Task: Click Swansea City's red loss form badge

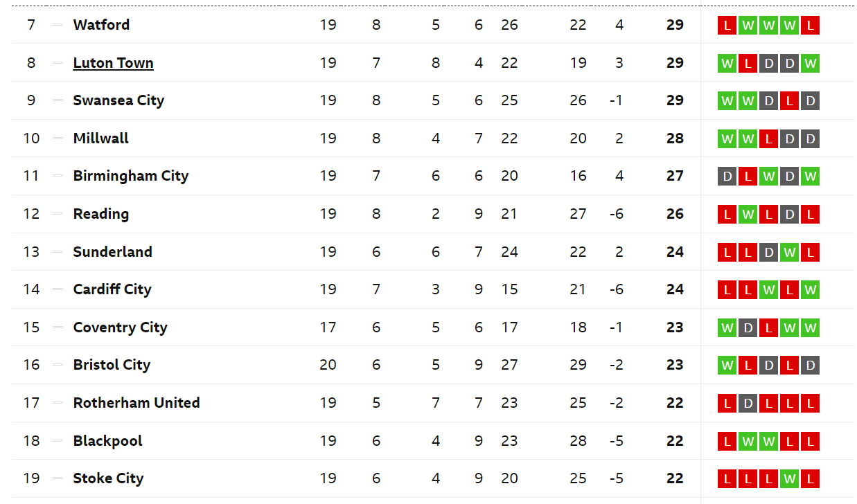Action: coord(789,101)
